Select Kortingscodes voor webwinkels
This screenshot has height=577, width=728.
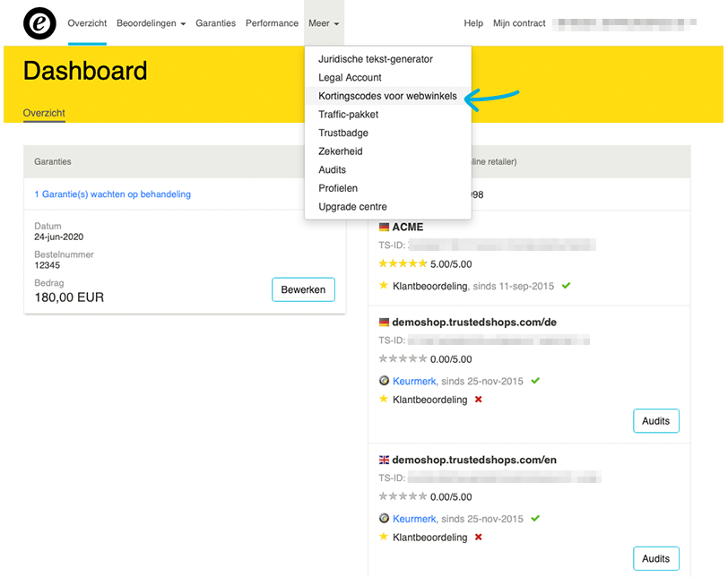(387, 96)
